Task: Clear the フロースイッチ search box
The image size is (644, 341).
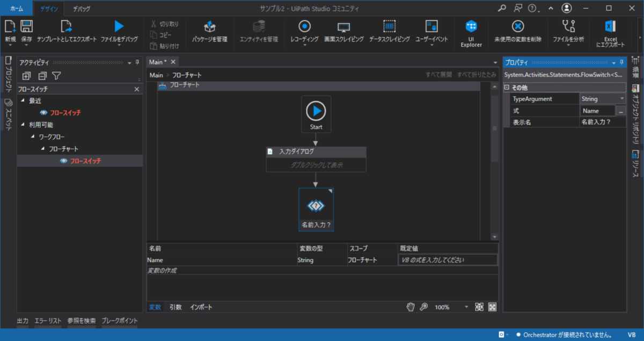Action: pyautogui.click(x=137, y=89)
